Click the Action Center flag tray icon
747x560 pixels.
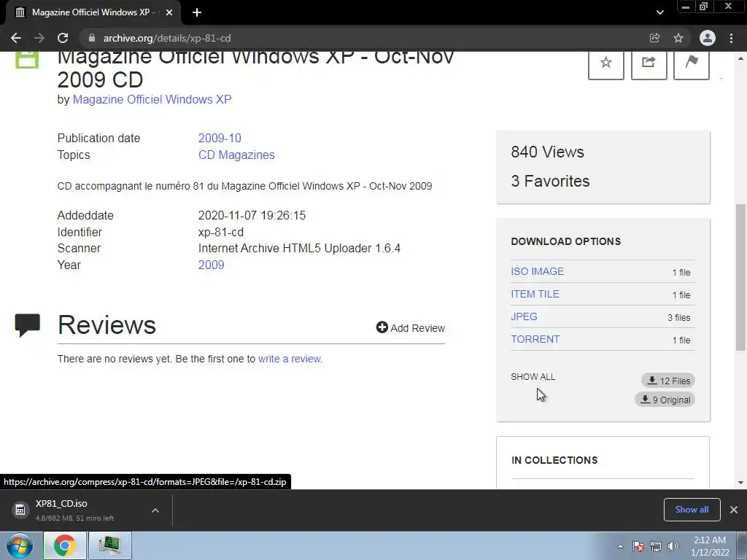click(x=638, y=546)
